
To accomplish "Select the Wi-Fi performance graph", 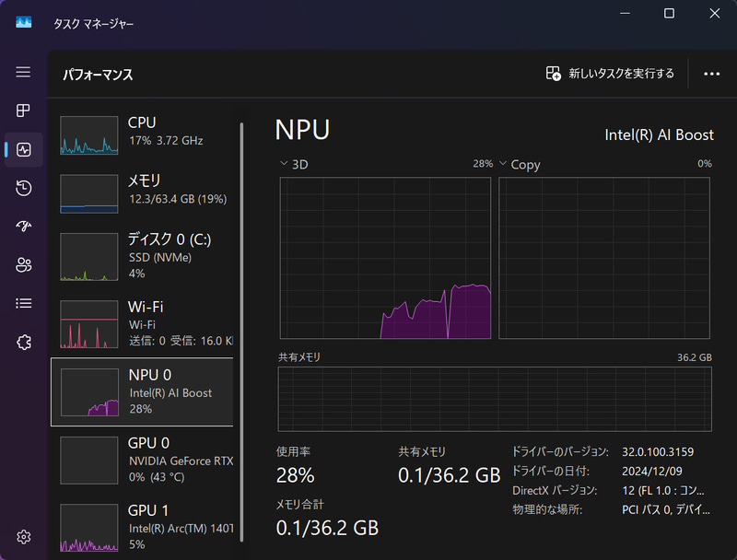I will [147, 324].
